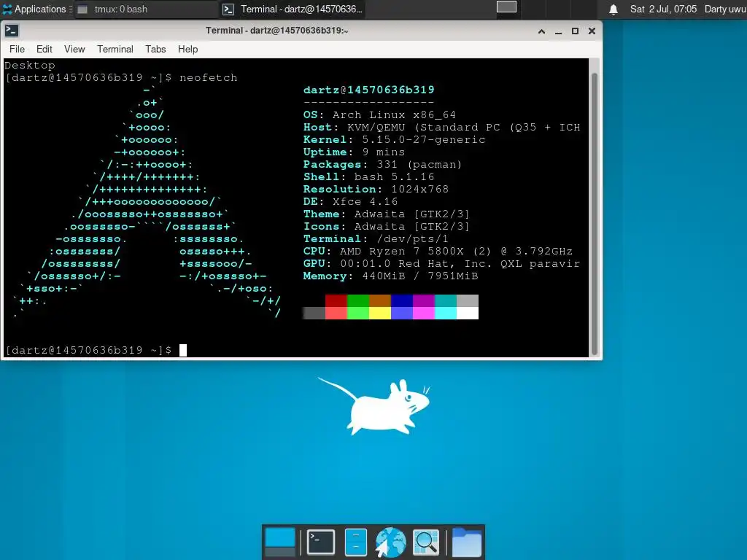Click the Packages: 331 (pacman) line
This screenshot has height=560, width=747.
(x=382, y=164)
